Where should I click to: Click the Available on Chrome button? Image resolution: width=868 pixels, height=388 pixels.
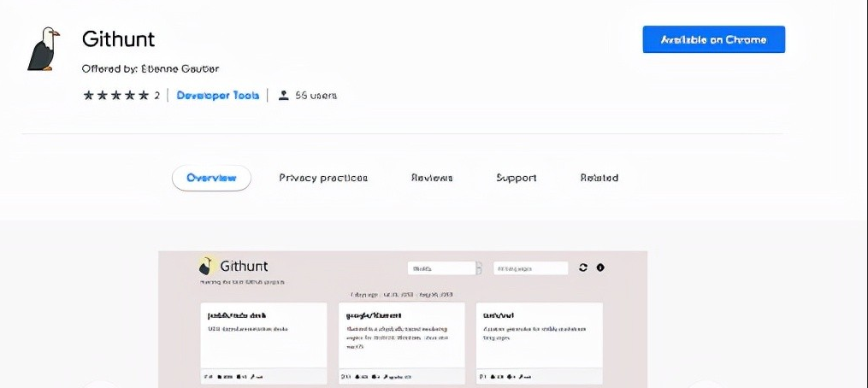(713, 39)
